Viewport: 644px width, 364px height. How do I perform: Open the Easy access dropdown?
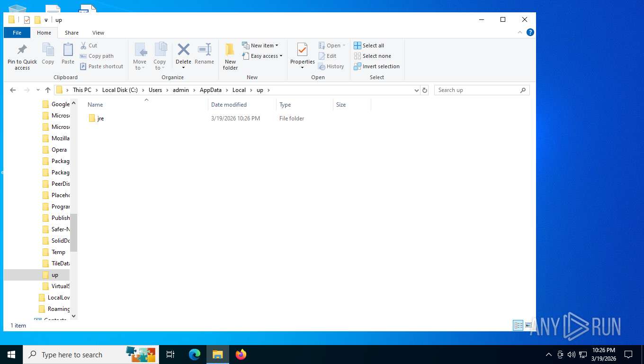coord(262,56)
